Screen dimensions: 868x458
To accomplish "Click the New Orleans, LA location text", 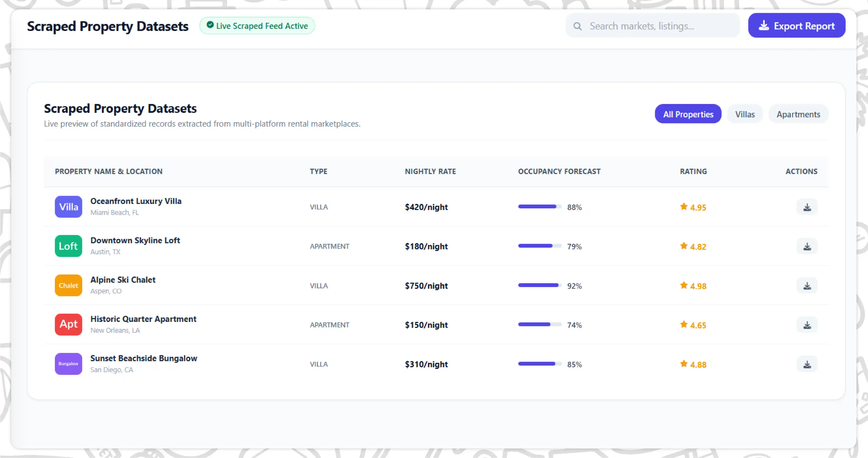I will coord(115,331).
